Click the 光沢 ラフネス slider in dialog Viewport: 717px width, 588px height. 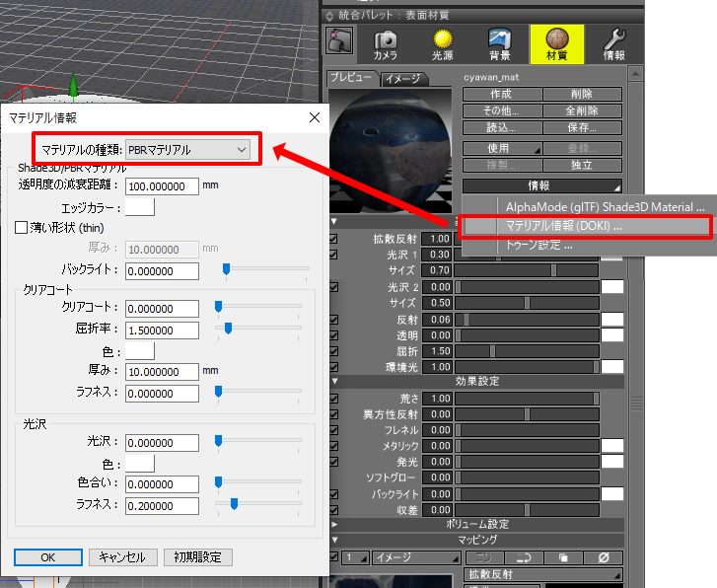tap(258, 504)
